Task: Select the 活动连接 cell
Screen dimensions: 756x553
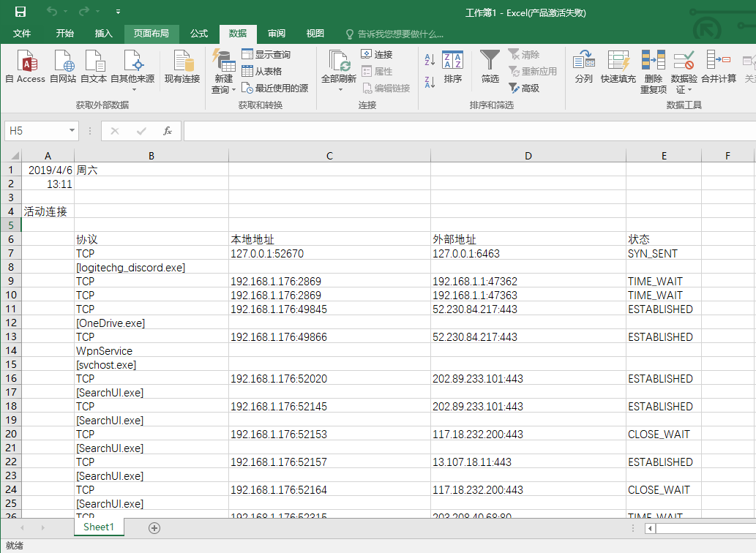Action: click(48, 211)
